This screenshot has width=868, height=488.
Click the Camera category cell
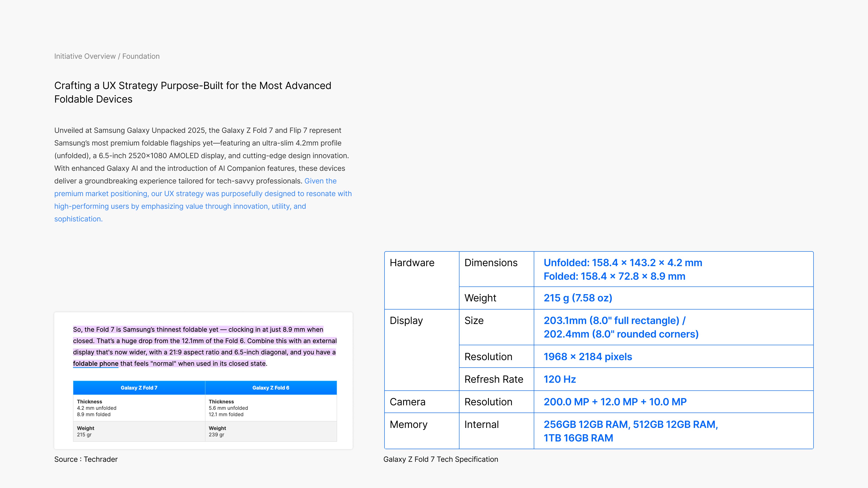pos(407,402)
